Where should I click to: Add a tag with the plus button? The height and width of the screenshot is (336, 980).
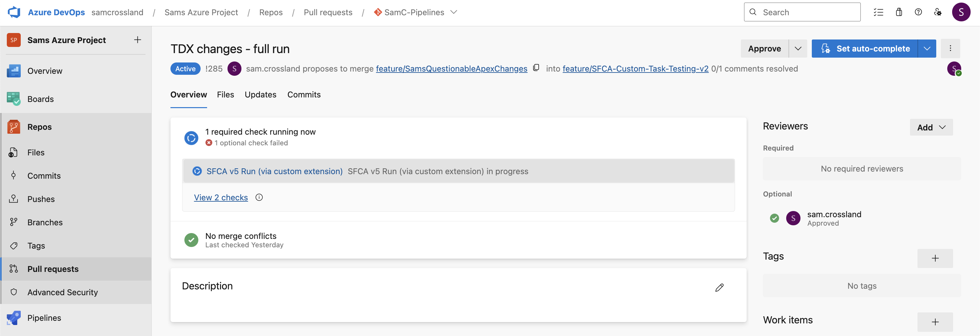tap(935, 258)
